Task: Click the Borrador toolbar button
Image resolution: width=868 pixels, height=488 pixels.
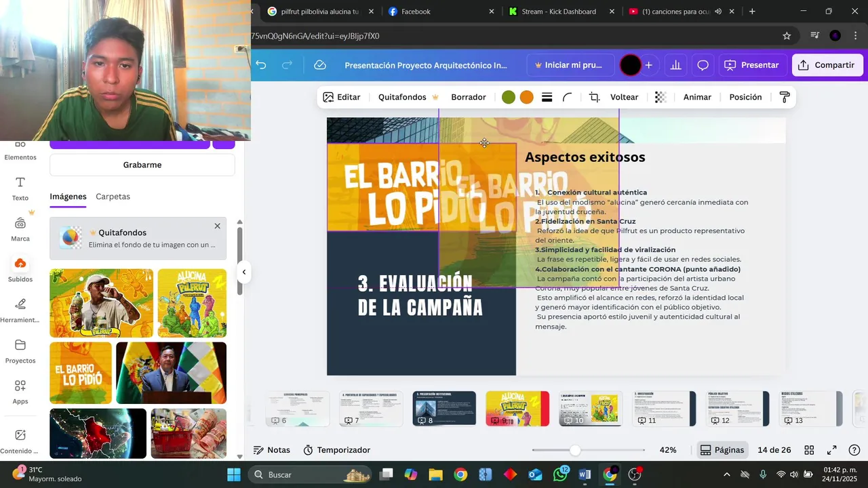Action: click(x=469, y=97)
